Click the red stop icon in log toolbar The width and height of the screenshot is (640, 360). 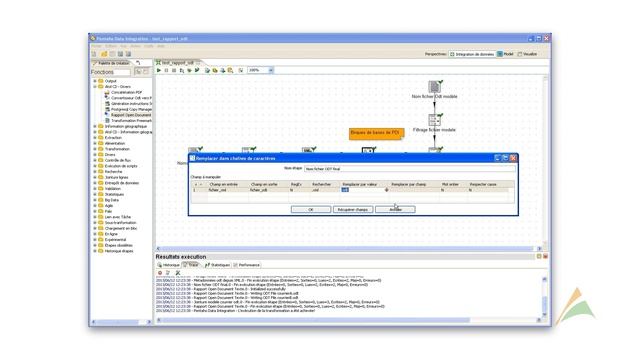(x=160, y=273)
